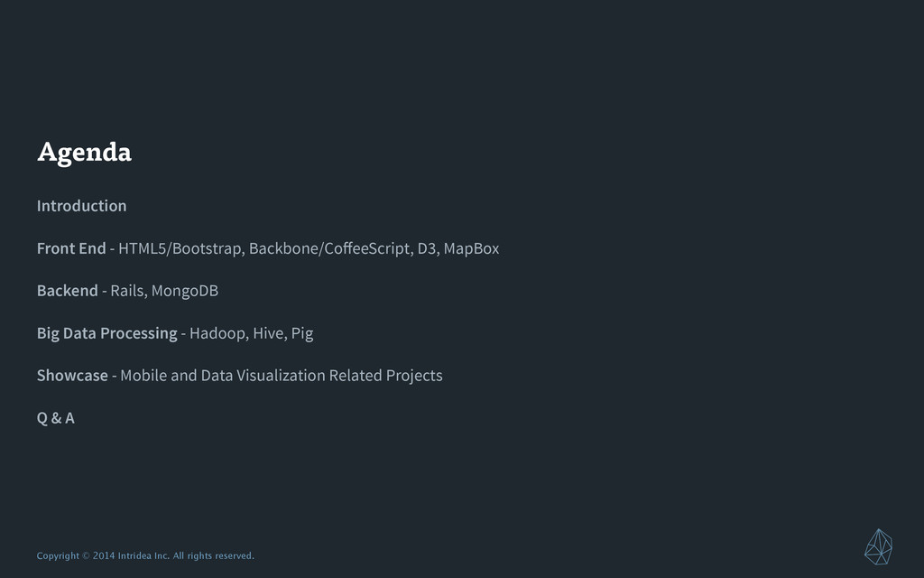Viewport: 924px width, 578px height.
Task: Select the HTML5/Bootstrap text
Action: click(180, 249)
